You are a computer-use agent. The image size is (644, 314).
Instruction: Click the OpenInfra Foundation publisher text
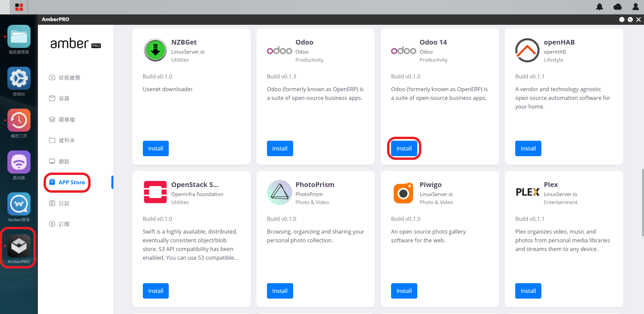[x=197, y=194]
